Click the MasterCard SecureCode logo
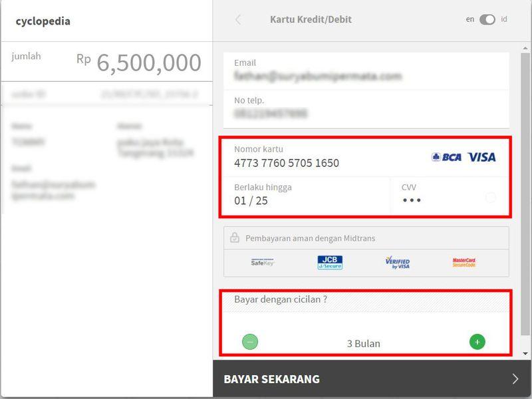Image resolution: width=532 pixels, height=399 pixels. coord(464,263)
